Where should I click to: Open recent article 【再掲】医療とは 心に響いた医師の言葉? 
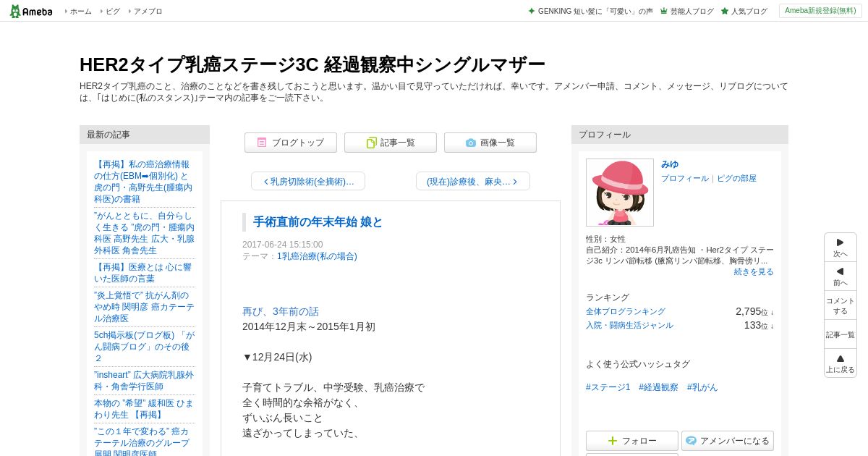[144, 273]
